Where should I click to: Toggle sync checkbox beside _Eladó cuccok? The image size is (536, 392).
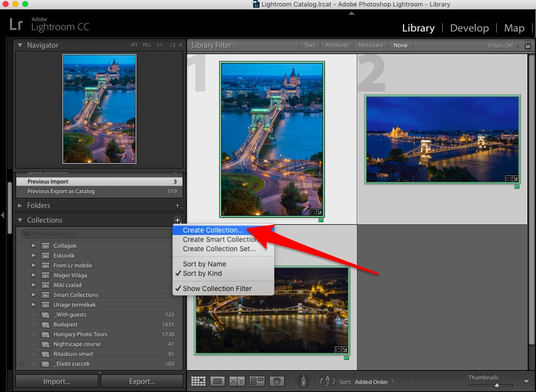coord(22,364)
